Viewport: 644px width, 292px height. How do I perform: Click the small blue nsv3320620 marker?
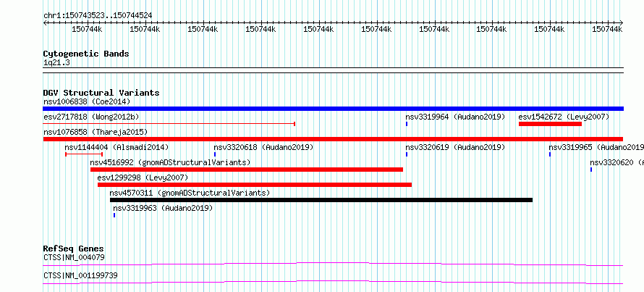591,170
